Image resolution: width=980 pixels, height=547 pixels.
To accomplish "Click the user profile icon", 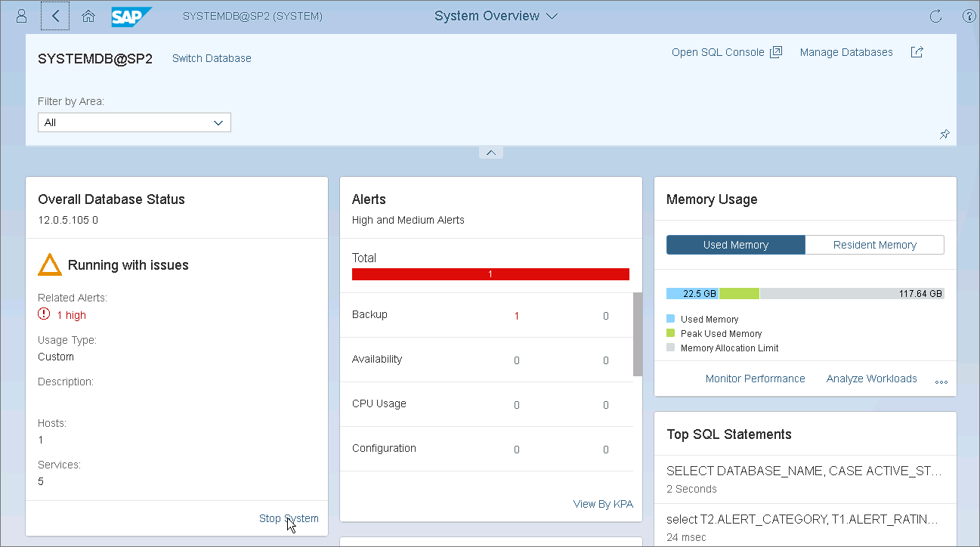I will (x=22, y=16).
